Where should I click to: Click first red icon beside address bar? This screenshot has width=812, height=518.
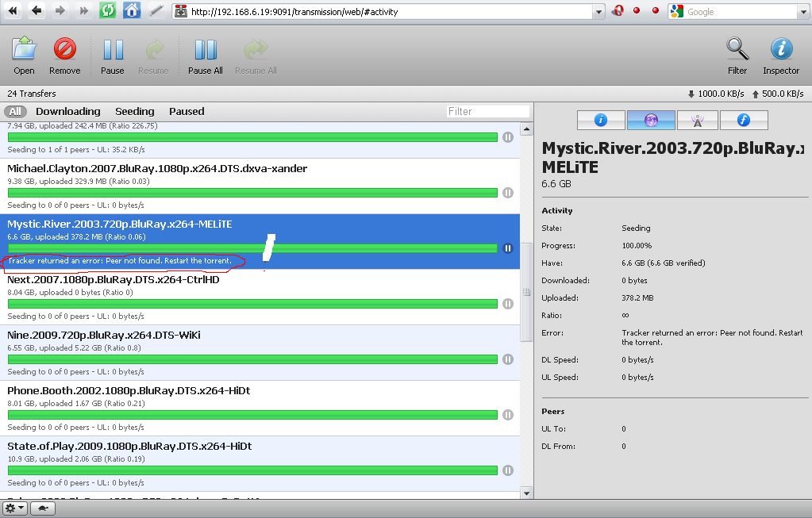coord(618,11)
